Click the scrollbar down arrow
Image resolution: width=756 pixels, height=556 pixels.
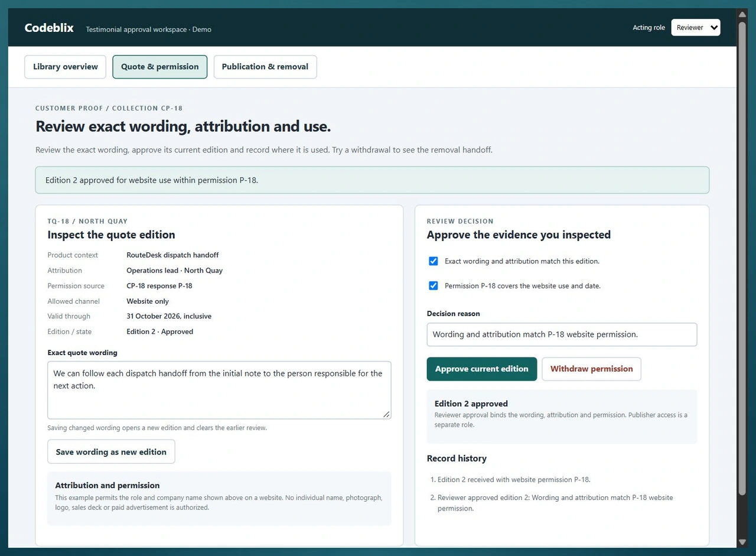tap(742, 542)
